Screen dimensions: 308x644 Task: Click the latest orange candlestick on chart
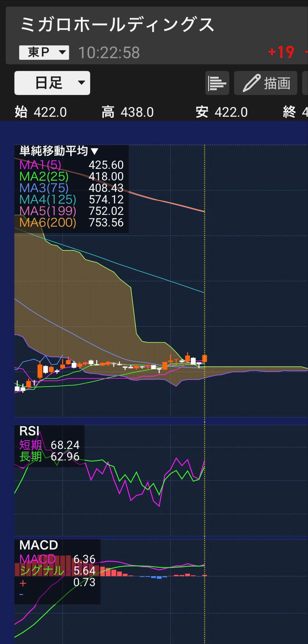[x=204, y=358]
